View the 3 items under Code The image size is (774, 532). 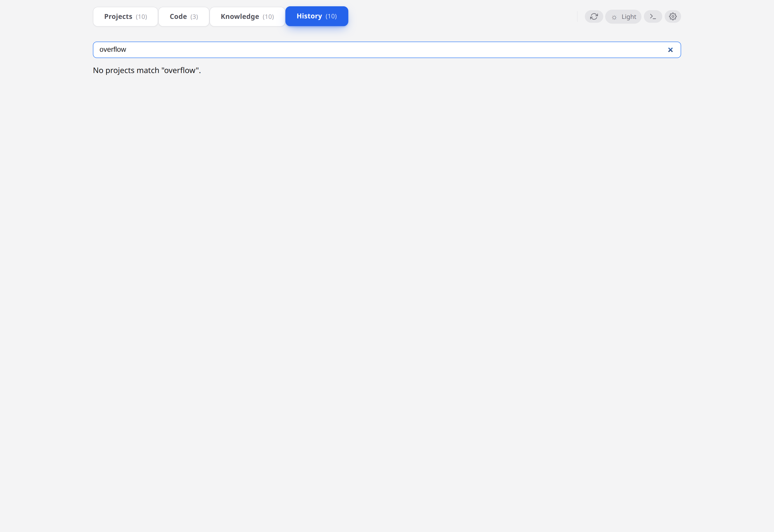[183, 16]
